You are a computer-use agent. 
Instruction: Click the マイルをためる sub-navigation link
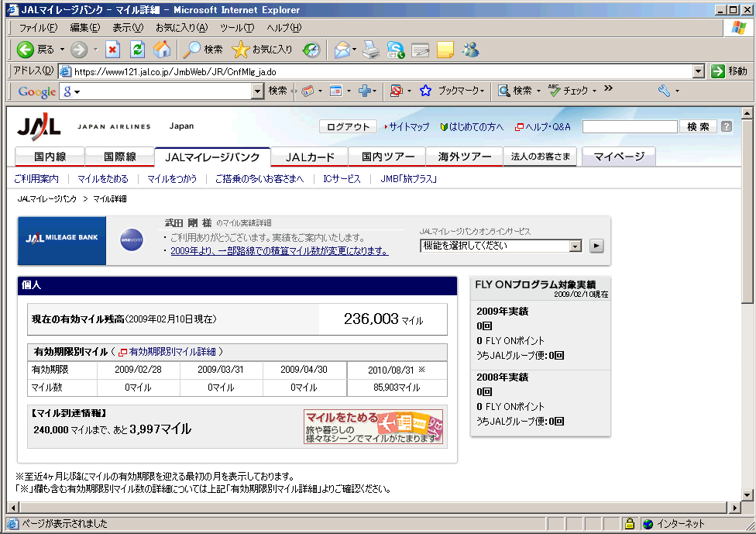pos(103,179)
